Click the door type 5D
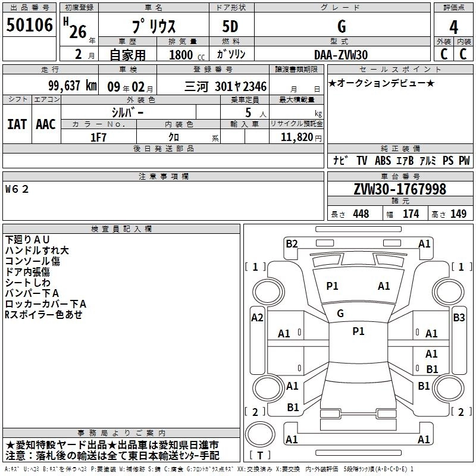The image size is (476, 476). click(x=230, y=27)
